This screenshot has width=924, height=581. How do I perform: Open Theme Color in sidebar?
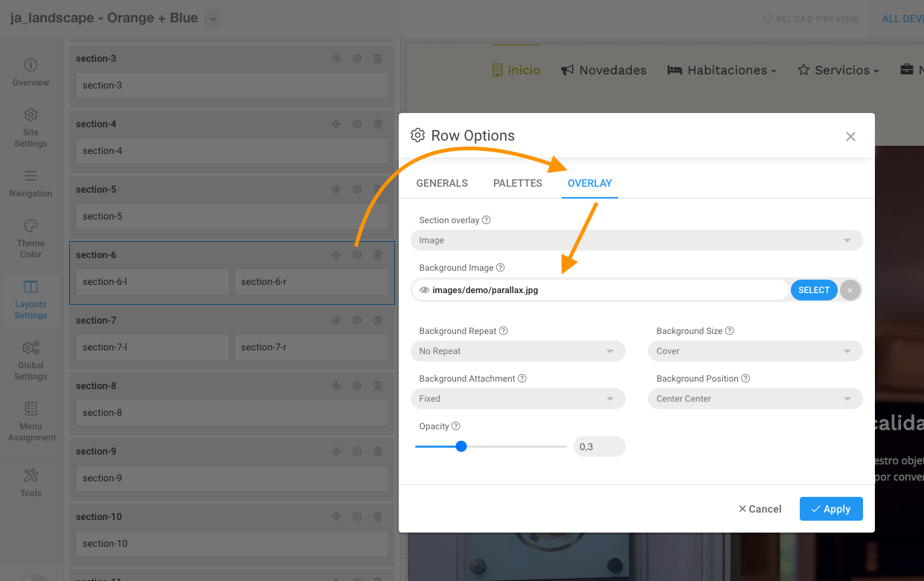tap(31, 238)
